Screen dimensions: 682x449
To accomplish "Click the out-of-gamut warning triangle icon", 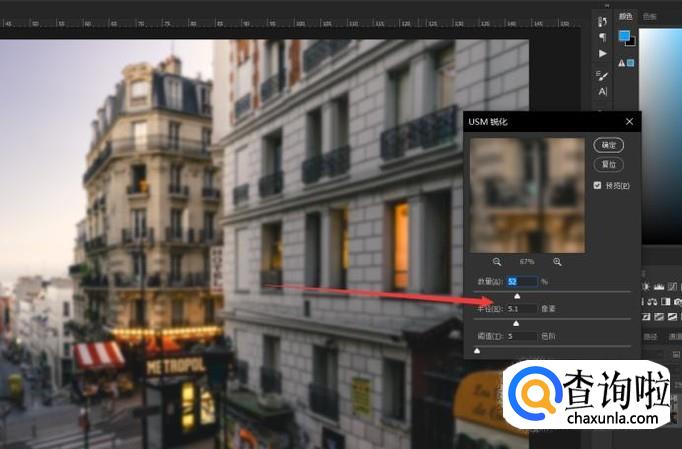I will coord(621,62).
